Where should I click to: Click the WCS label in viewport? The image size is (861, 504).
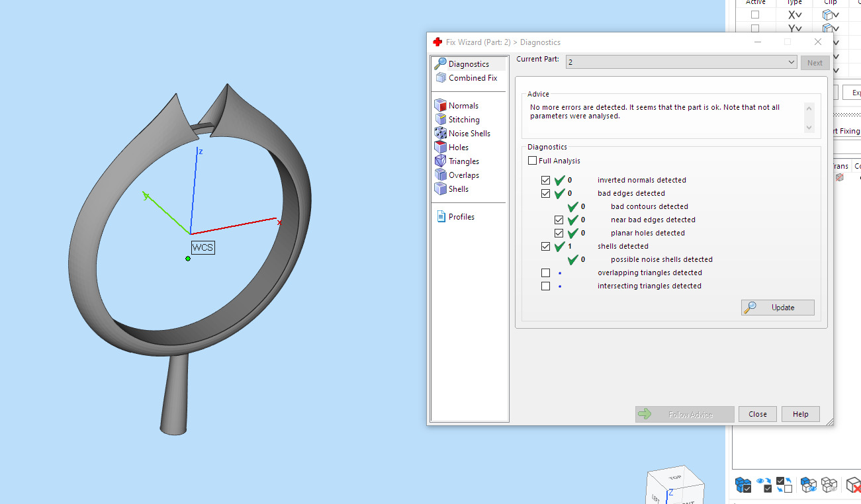coord(203,247)
